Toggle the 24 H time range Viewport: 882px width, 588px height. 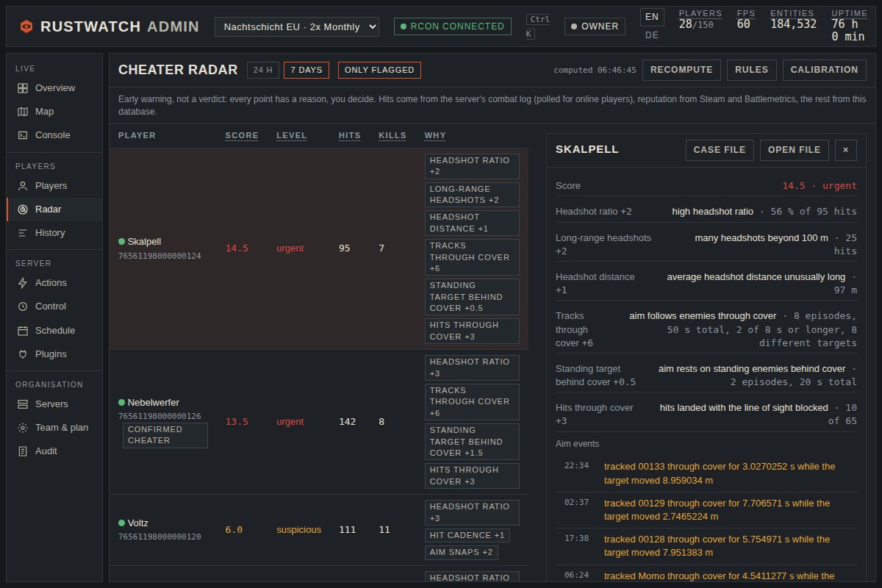pyautogui.click(x=262, y=71)
